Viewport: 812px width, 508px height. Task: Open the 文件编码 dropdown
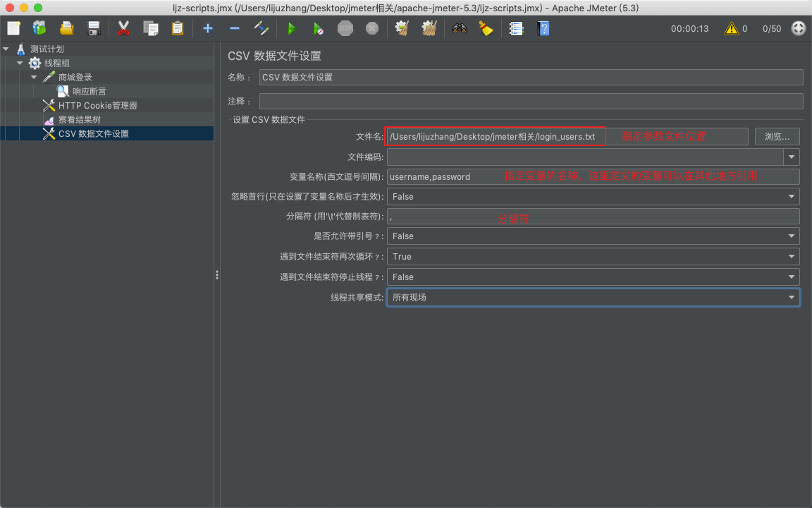point(792,157)
